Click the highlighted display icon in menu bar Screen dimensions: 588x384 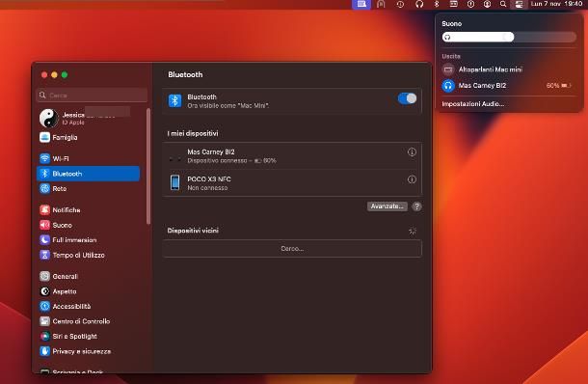point(361,4)
